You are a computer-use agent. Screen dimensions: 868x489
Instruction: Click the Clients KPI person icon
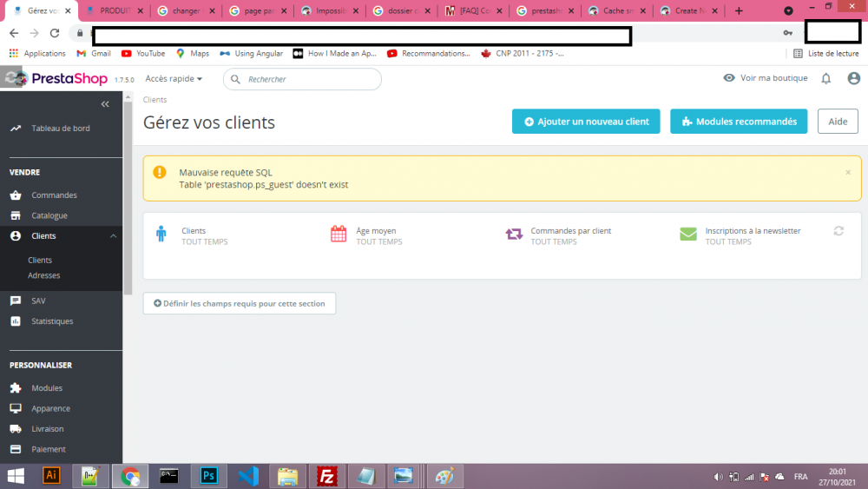(161, 234)
